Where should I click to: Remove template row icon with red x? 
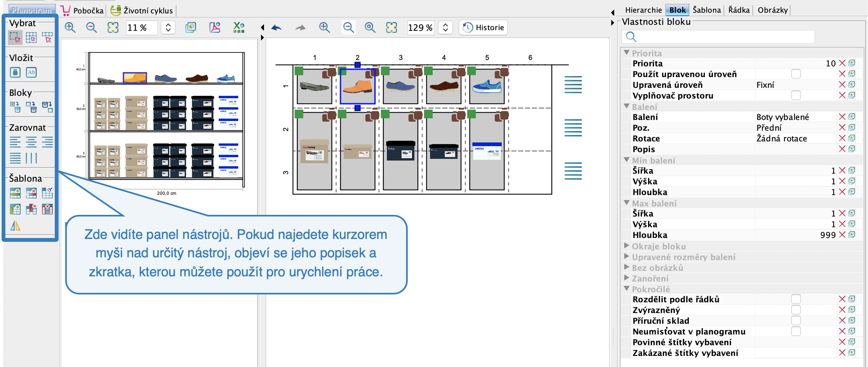pos(31,193)
